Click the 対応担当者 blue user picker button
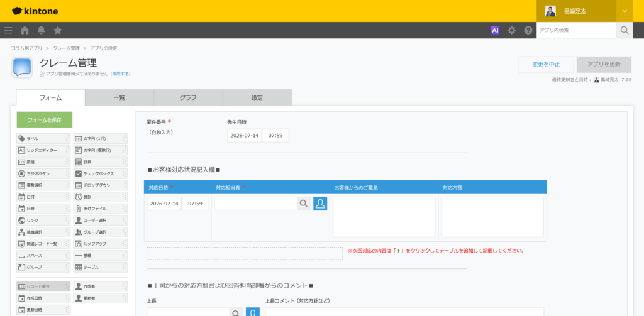Viewport: 644px width, 316px height. coord(320,204)
